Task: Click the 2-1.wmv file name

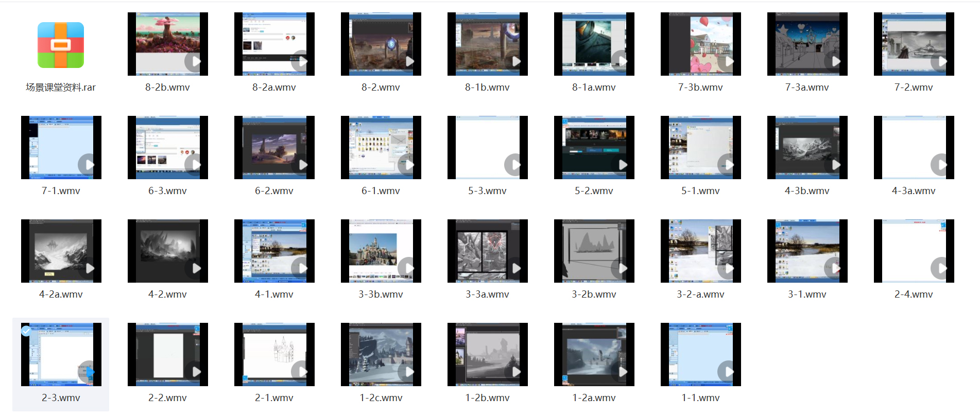Action: point(274,397)
